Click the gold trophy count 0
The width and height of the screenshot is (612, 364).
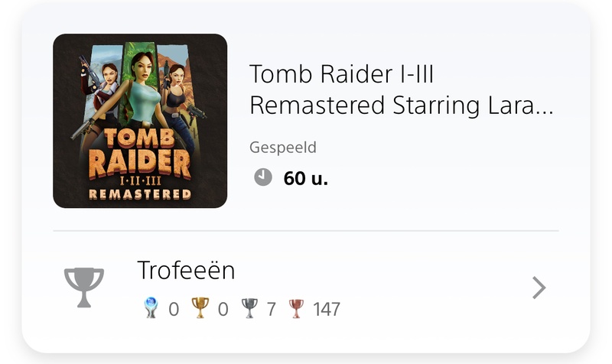pos(223,310)
